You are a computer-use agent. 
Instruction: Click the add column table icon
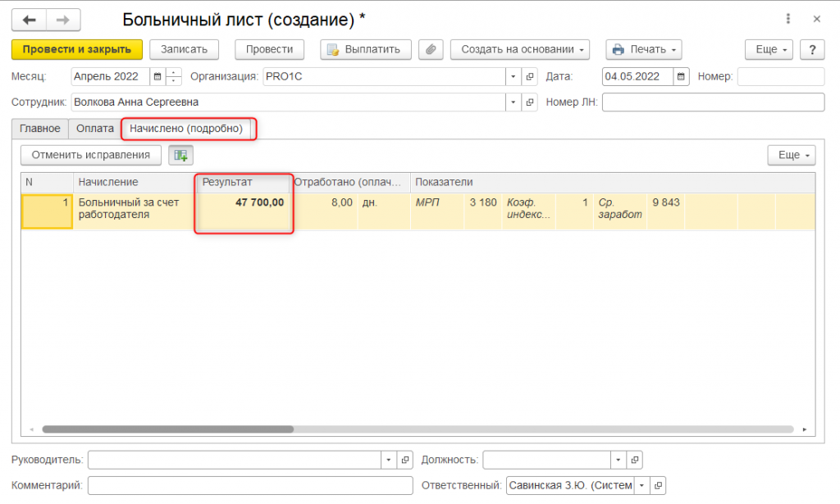(x=180, y=155)
